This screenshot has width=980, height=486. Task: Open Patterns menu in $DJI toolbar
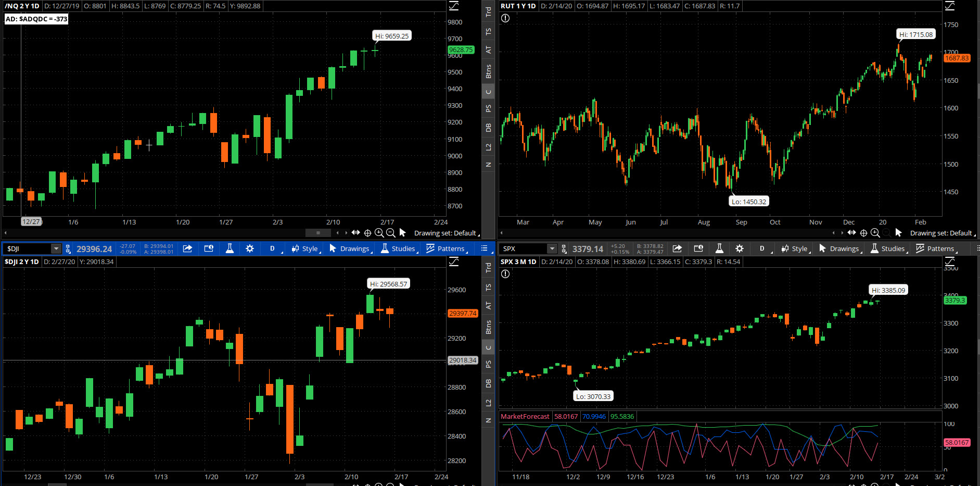click(447, 249)
